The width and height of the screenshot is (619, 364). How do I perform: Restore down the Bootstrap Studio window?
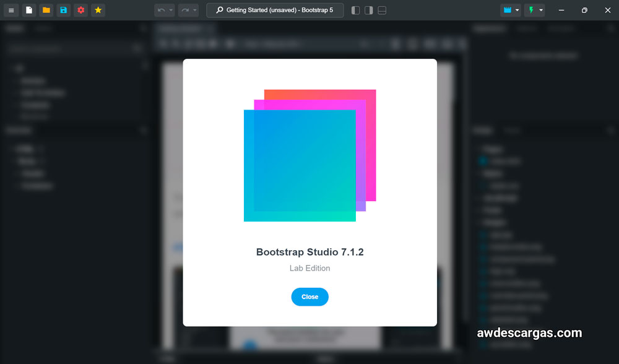pyautogui.click(x=584, y=11)
